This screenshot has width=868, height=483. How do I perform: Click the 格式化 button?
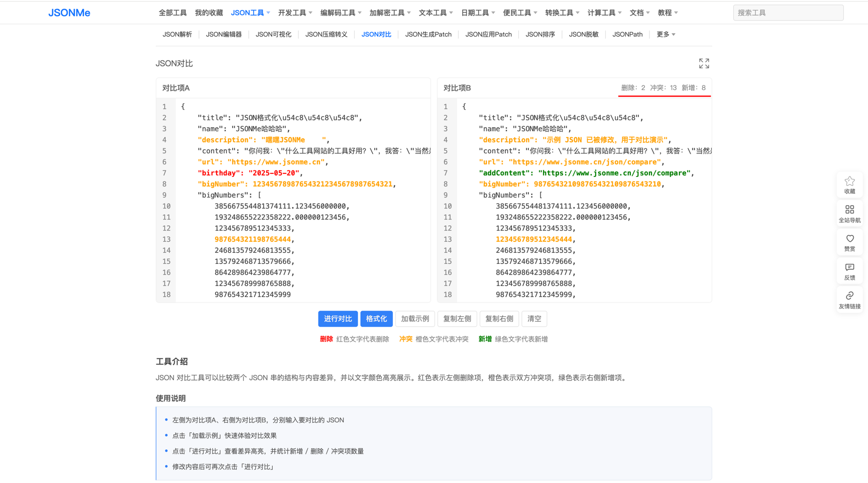pos(376,319)
